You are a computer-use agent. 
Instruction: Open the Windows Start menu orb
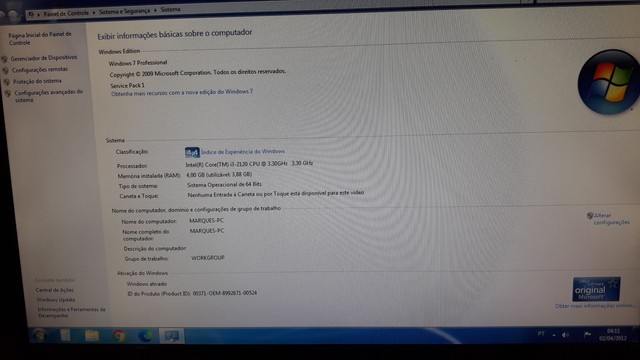(40, 335)
